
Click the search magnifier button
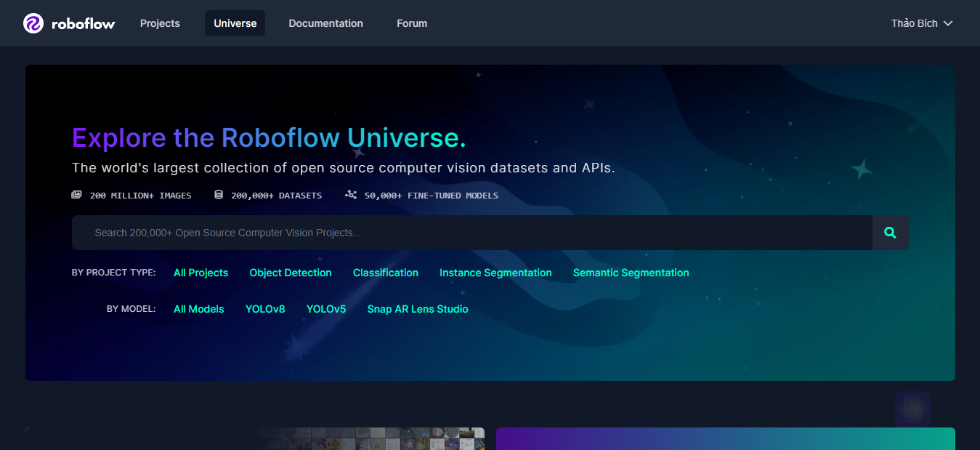pos(890,233)
